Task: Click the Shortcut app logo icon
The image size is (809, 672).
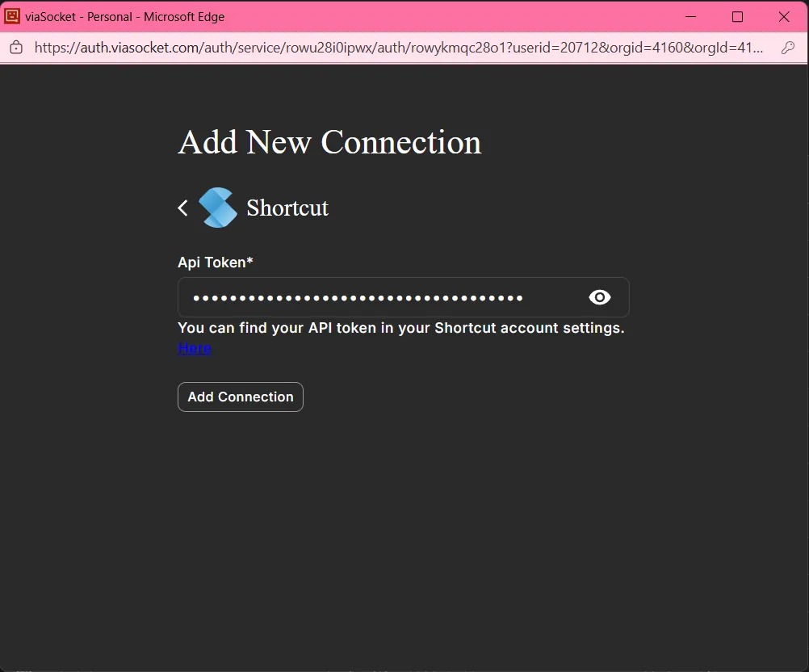Action: [x=217, y=208]
